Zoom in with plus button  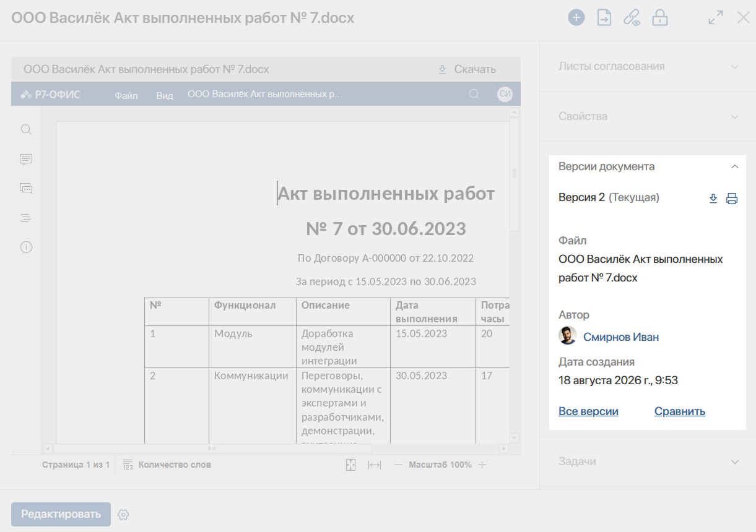pos(482,465)
